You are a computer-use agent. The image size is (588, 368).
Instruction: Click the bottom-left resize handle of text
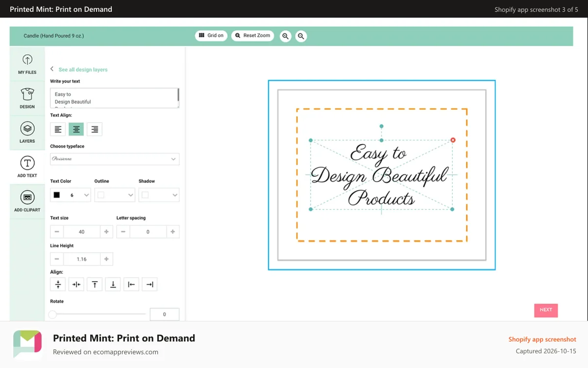coord(311,210)
